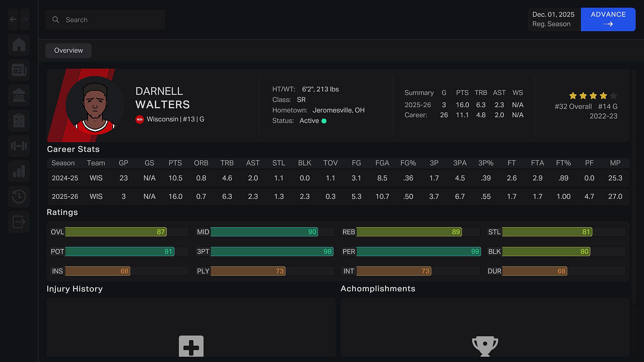Click the Injury History medical cross icon
Screen dimensions: 644x362
[191, 346]
